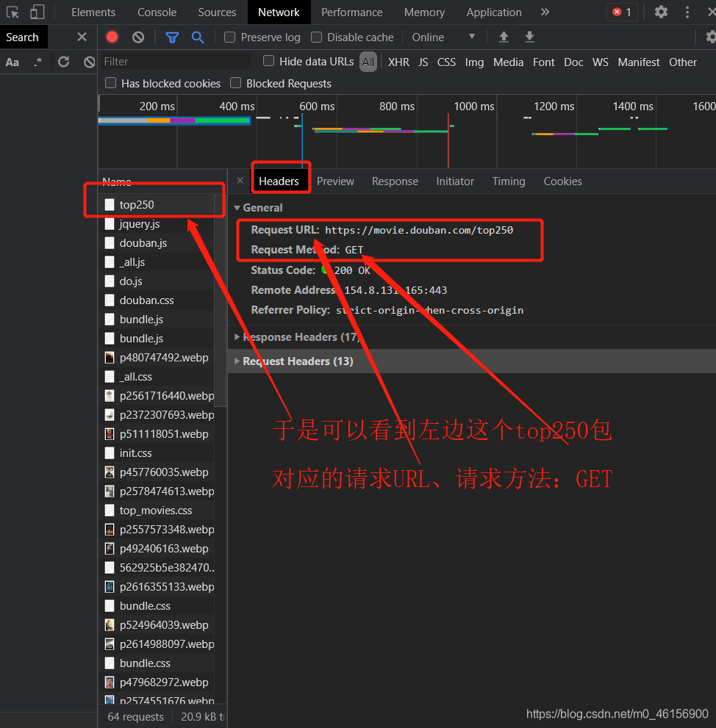Toggle regular expression search option
The width and height of the screenshot is (716, 728).
[x=37, y=62]
